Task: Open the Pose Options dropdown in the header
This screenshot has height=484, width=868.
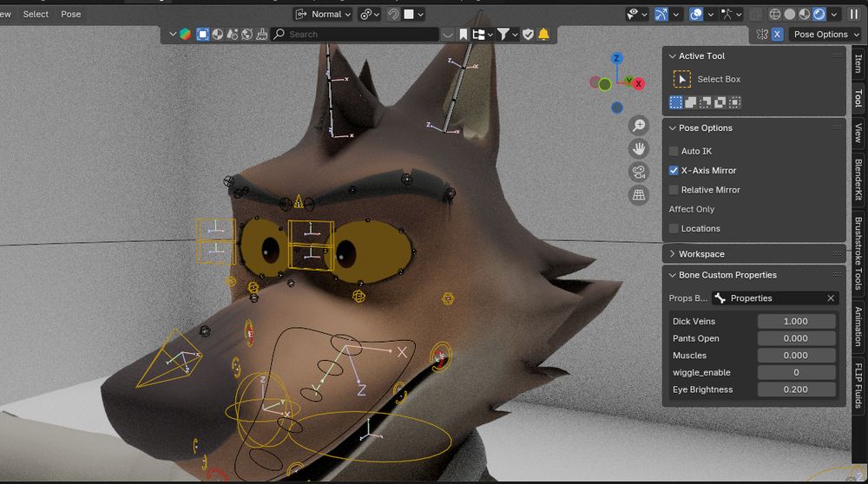Action: tap(825, 35)
